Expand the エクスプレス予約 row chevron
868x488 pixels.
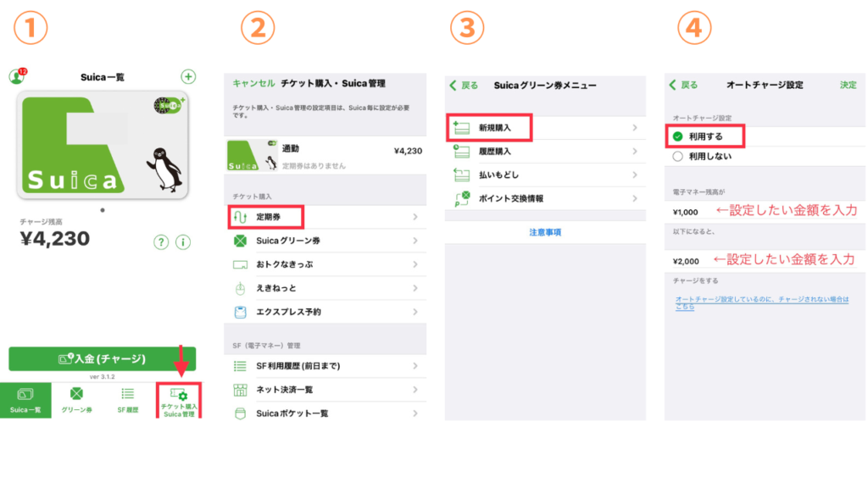pyautogui.click(x=415, y=312)
